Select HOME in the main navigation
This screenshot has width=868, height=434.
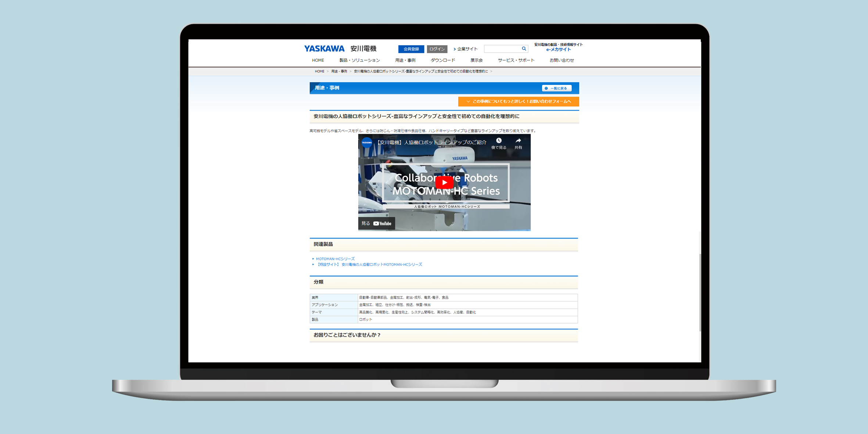[x=318, y=60]
